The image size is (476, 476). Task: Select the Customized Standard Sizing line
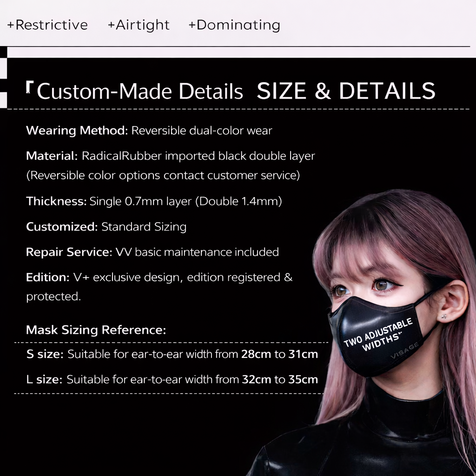(106, 227)
